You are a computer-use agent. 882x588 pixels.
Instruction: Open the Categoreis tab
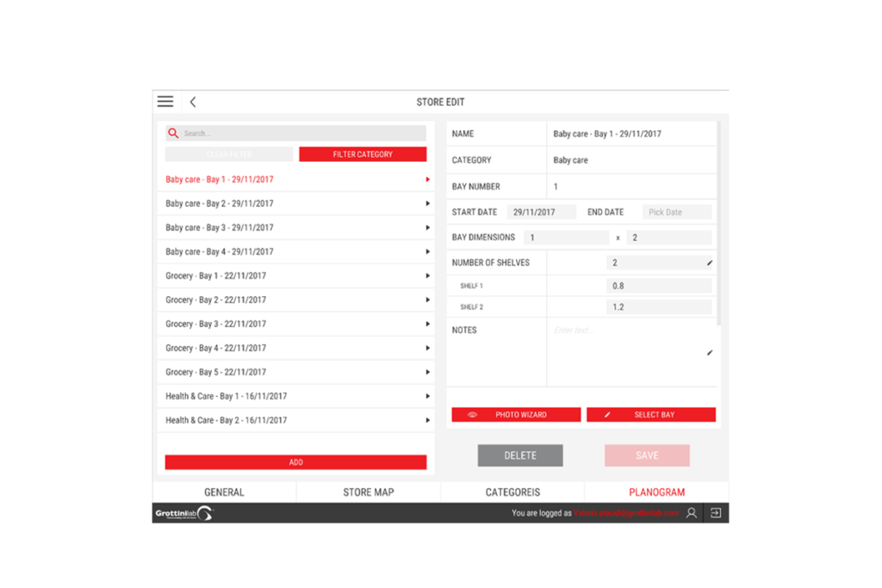pos(512,492)
